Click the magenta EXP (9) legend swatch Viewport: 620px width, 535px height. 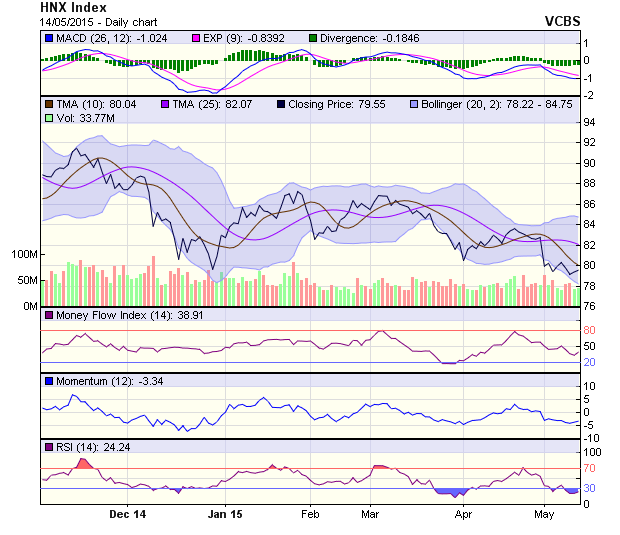[x=181, y=38]
